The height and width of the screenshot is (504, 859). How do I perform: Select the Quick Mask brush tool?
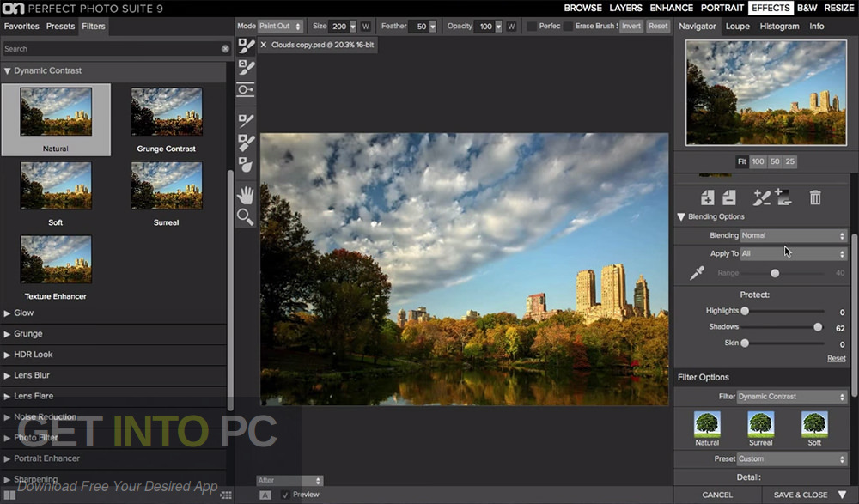coord(246,67)
